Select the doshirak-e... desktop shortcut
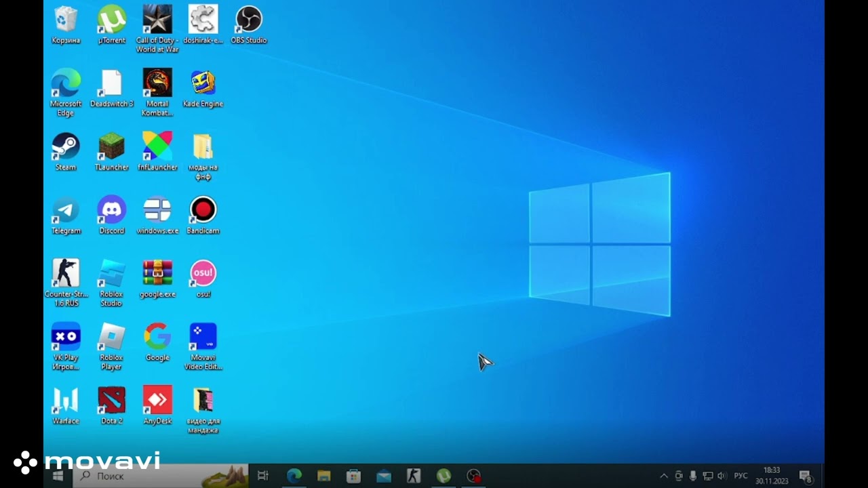Viewport: 868px width, 488px height. (203, 25)
